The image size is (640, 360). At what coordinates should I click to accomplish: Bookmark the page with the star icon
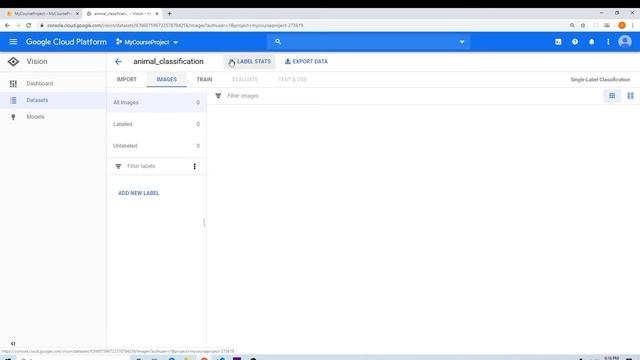[583, 25]
